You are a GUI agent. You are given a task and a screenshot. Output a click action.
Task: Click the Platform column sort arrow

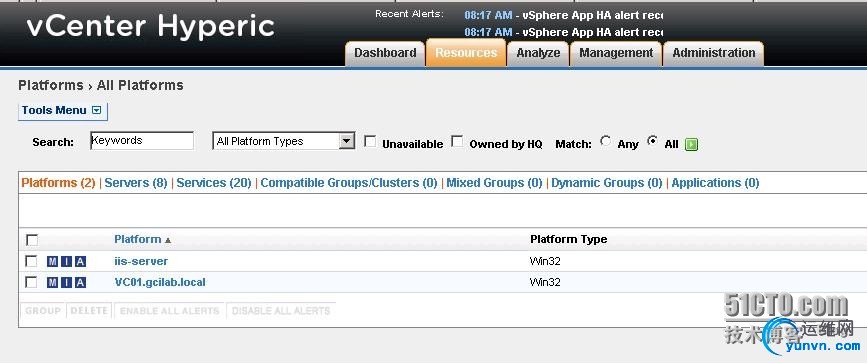[x=168, y=241]
